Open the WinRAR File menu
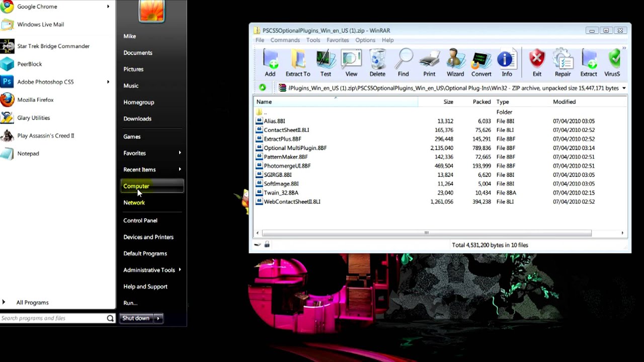The width and height of the screenshot is (644, 362). click(x=260, y=40)
